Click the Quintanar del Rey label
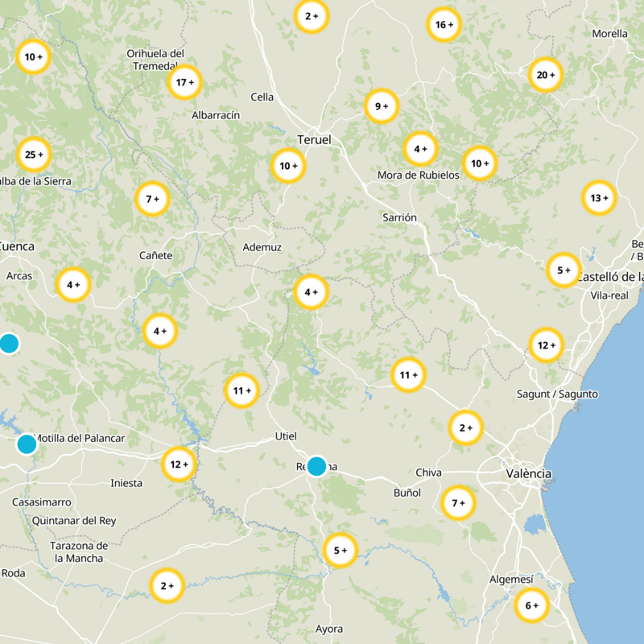This screenshot has height=644, width=644. (74, 521)
